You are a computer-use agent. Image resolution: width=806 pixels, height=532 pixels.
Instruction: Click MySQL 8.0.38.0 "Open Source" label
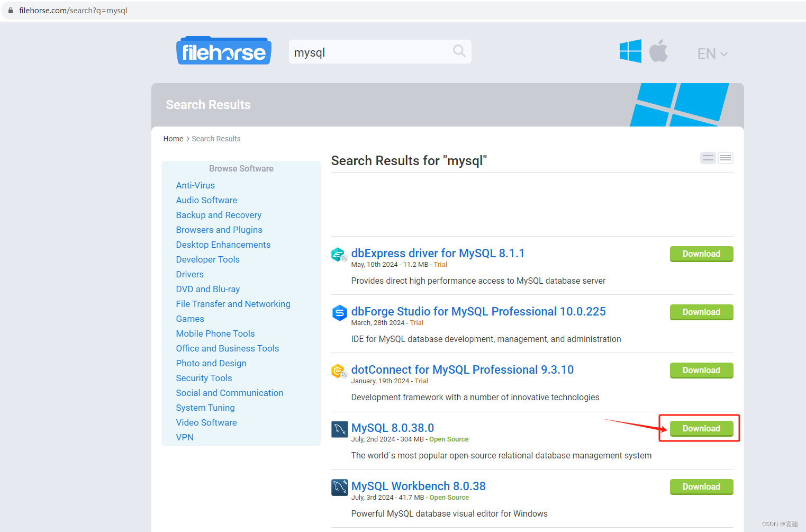coord(449,439)
